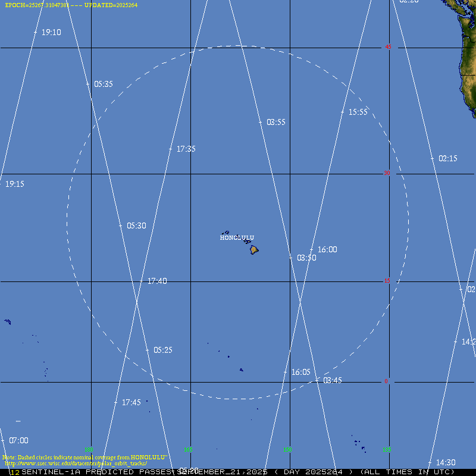Select the 05:25 orbit time marker
Image resolution: width=476 pixels, height=476 pixels.
[162, 350]
